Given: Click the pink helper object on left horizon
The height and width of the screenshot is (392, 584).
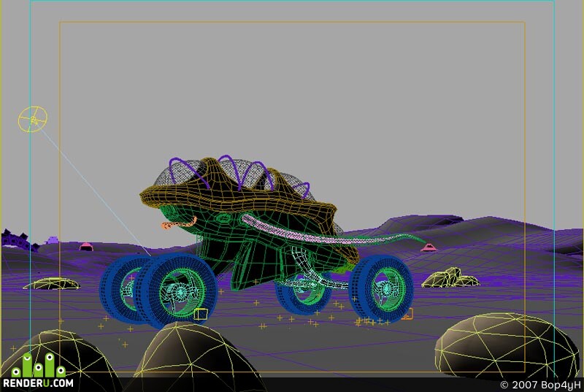Looking at the screenshot, I should [86, 246].
